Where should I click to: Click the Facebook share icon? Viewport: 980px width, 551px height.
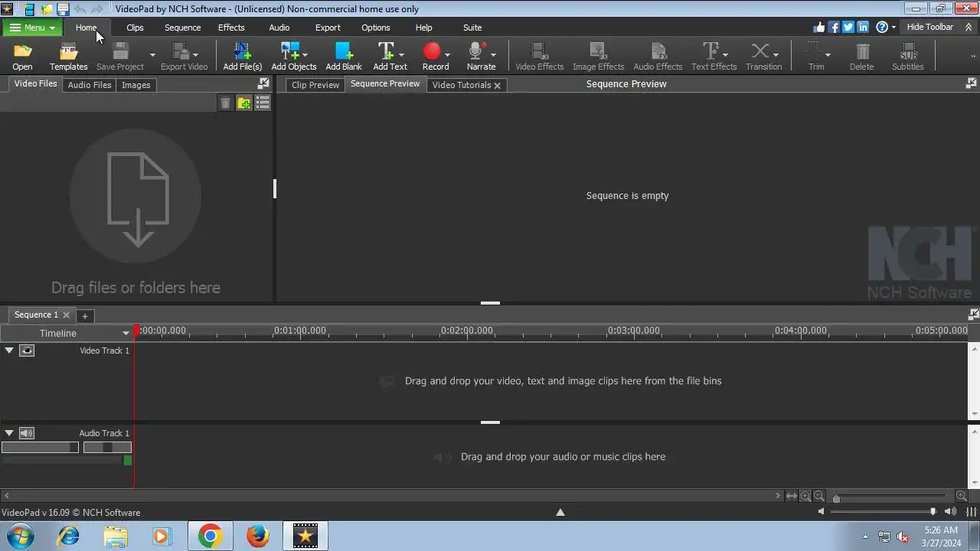tap(834, 27)
